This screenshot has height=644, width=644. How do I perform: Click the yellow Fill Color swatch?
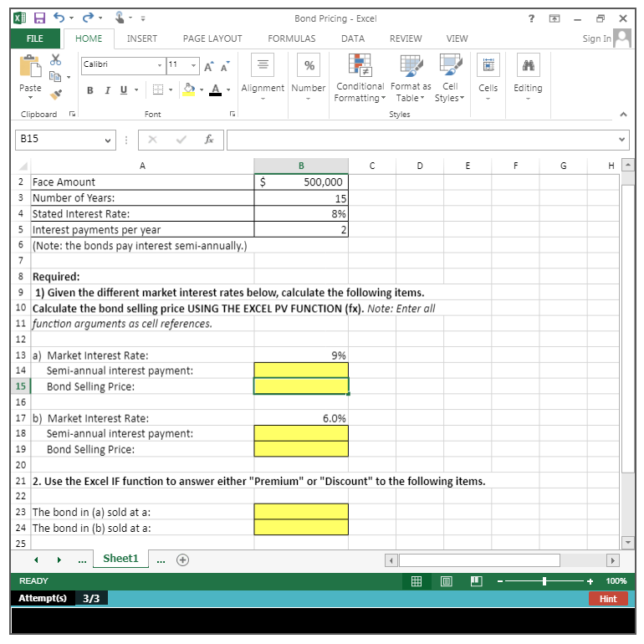pos(189,90)
